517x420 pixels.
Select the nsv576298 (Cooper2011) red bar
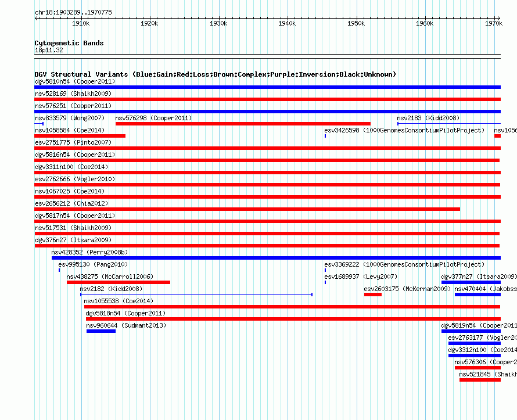coord(243,124)
